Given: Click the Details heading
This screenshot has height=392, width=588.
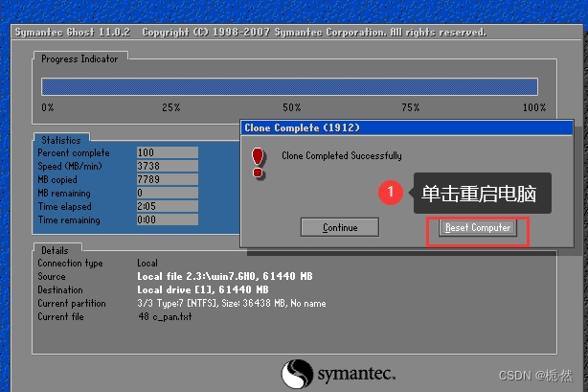Looking at the screenshot, I should 55,250.
